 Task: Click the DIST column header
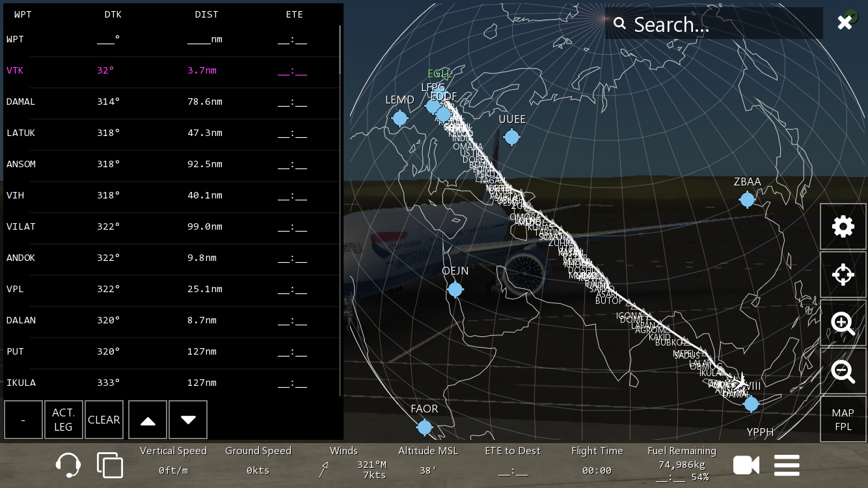click(x=206, y=14)
